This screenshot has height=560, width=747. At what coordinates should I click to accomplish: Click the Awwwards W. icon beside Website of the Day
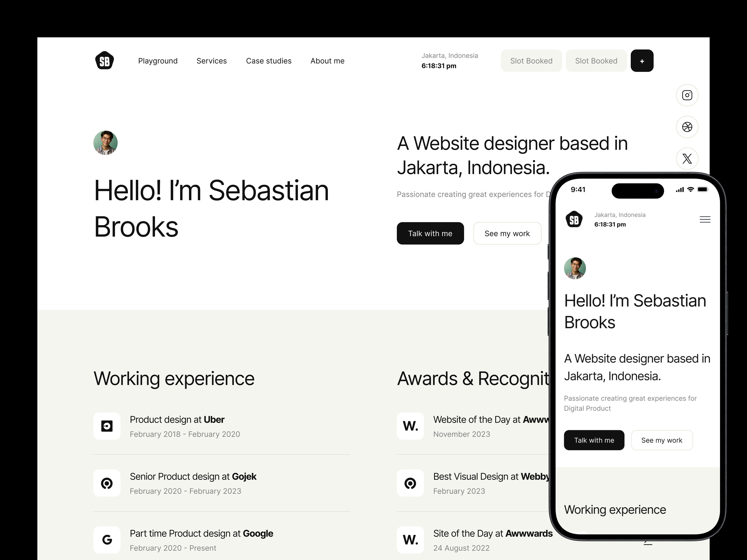point(410,426)
